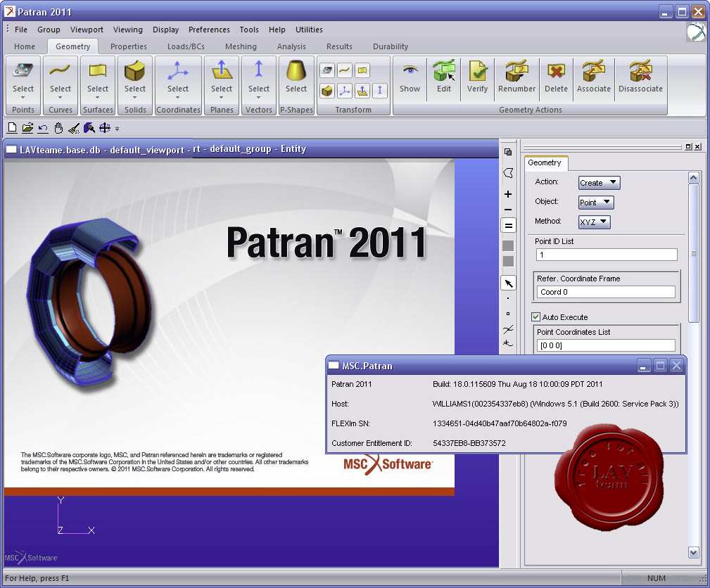Image resolution: width=710 pixels, height=588 pixels.
Task: Click the Open database folder icon
Action: (x=27, y=128)
